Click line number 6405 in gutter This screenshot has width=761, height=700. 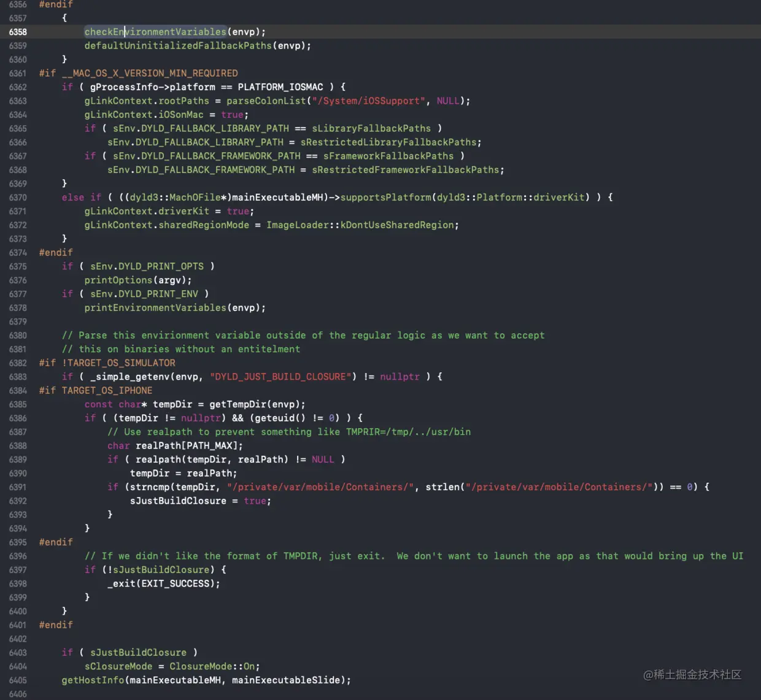pos(18,680)
